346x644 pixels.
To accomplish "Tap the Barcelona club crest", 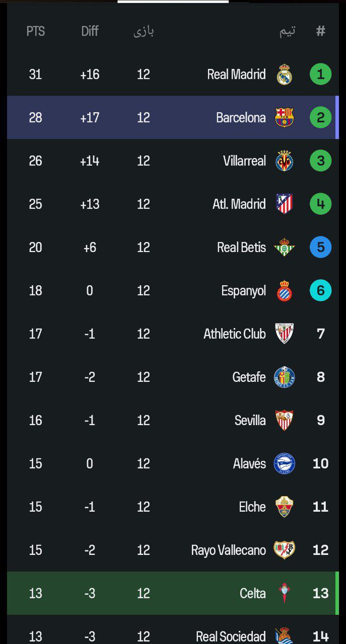I will pyautogui.click(x=285, y=118).
